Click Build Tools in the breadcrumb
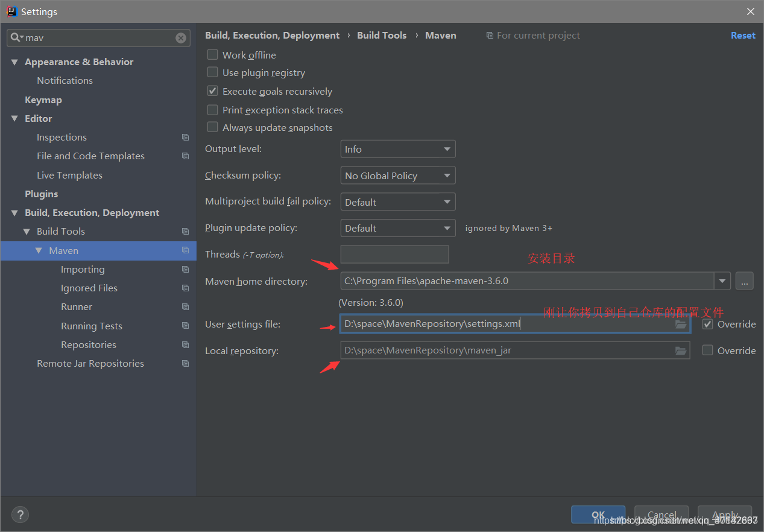The width and height of the screenshot is (764, 532). [x=382, y=36]
